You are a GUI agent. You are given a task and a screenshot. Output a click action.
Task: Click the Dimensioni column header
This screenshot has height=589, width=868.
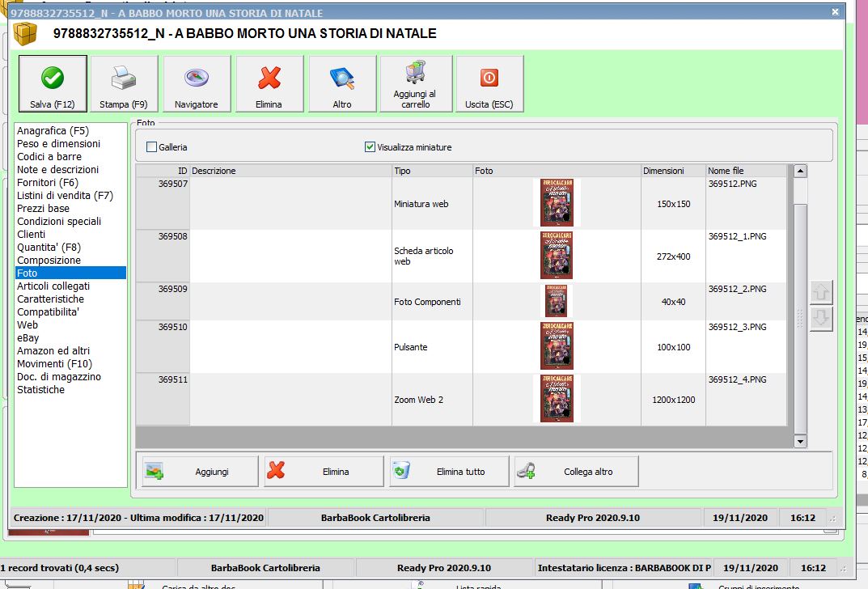pos(673,171)
